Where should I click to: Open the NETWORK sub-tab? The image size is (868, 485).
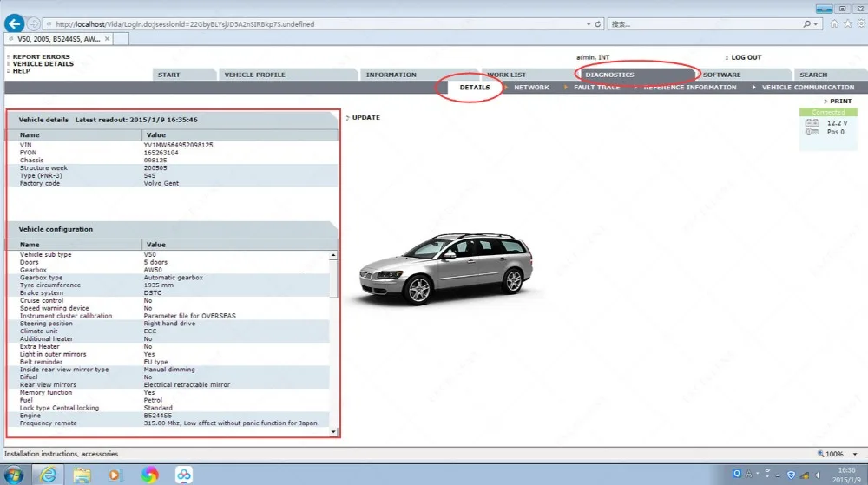coord(531,88)
